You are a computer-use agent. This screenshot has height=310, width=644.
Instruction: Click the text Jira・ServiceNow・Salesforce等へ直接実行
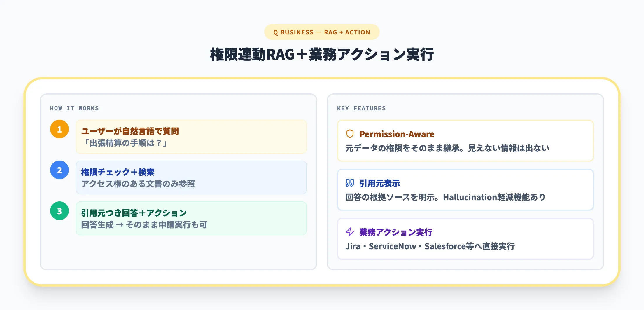point(431,246)
